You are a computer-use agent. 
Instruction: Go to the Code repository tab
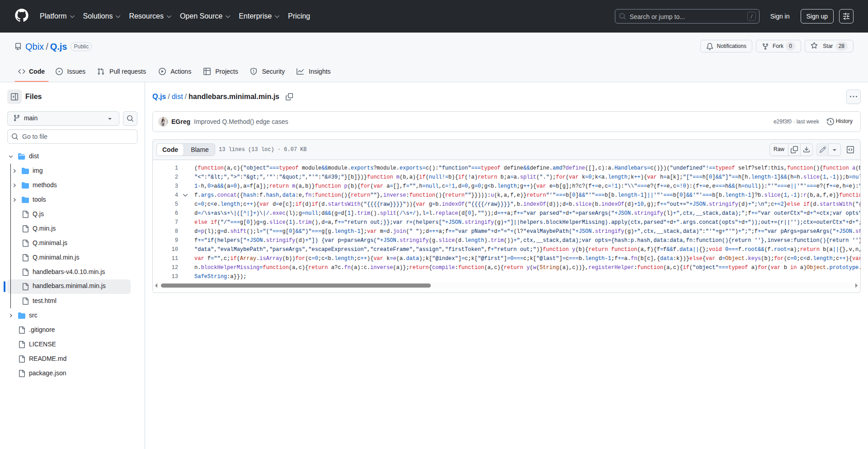click(x=31, y=71)
